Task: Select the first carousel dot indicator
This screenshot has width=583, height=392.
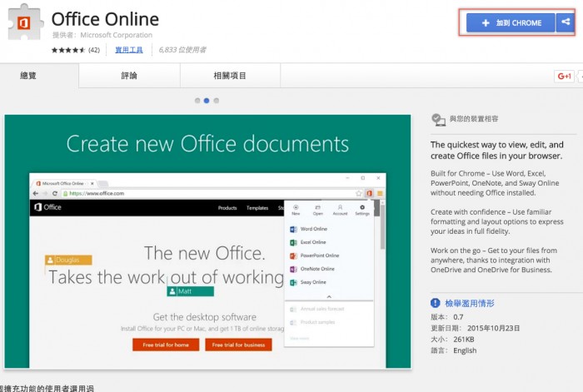Action: tap(198, 101)
